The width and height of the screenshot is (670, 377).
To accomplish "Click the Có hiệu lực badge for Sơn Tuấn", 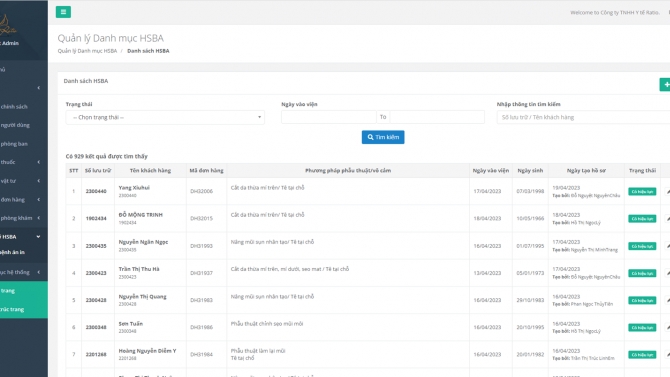I will [642, 327].
